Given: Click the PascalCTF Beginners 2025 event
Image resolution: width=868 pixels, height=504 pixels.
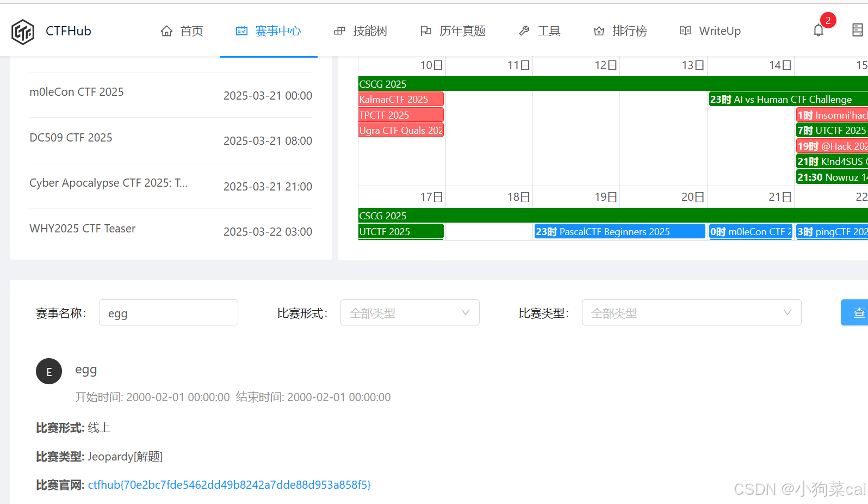Looking at the screenshot, I should [x=620, y=231].
